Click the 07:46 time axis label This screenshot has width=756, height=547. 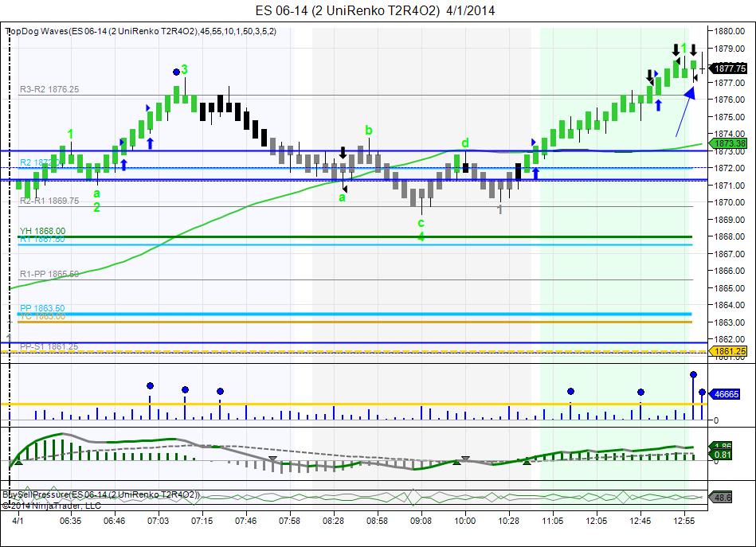246,521
